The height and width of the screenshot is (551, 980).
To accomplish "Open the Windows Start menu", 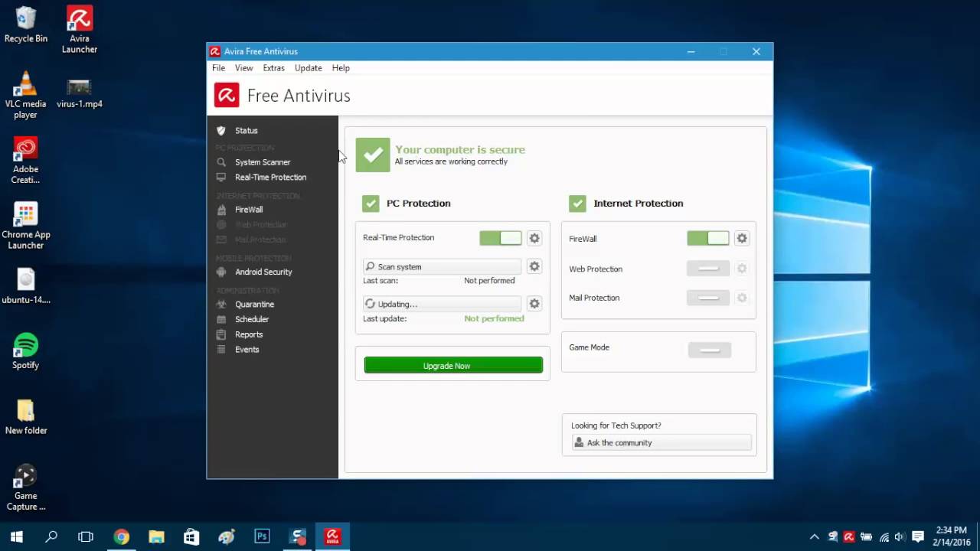I will click(x=17, y=536).
